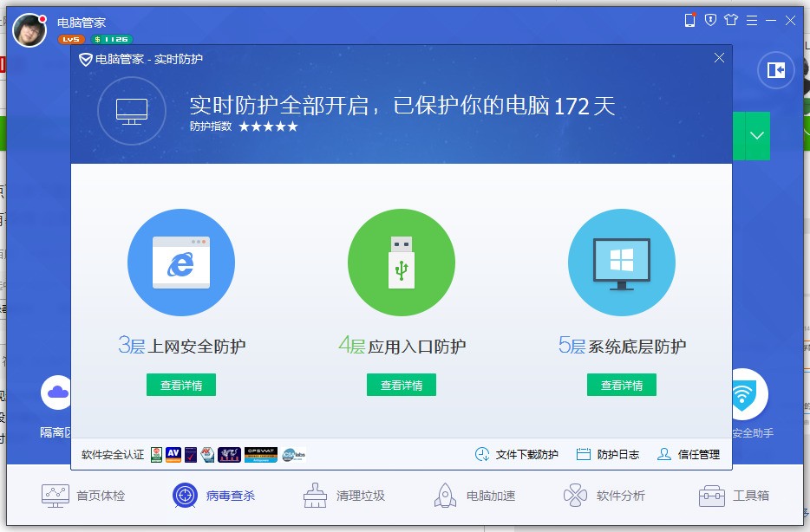Open 文件下载防护 link
Viewport: 810px width, 532px height.
[517, 454]
